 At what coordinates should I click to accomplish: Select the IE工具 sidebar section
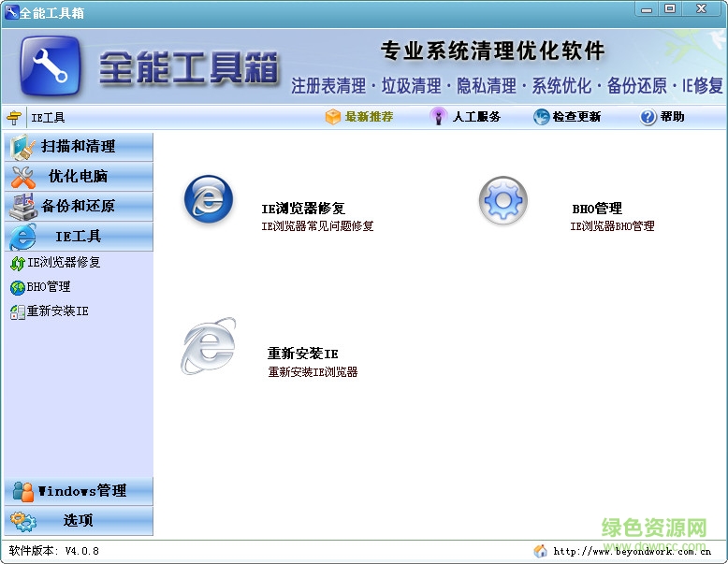[x=79, y=237]
